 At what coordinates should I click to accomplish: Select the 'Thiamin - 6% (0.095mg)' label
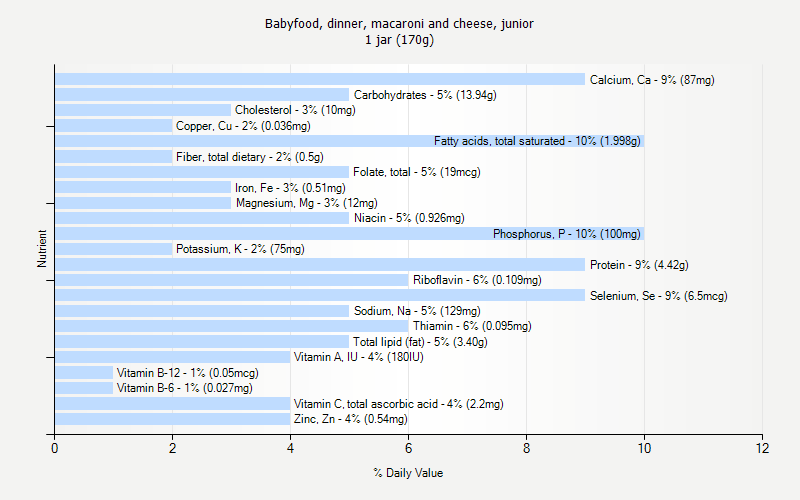point(472,326)
